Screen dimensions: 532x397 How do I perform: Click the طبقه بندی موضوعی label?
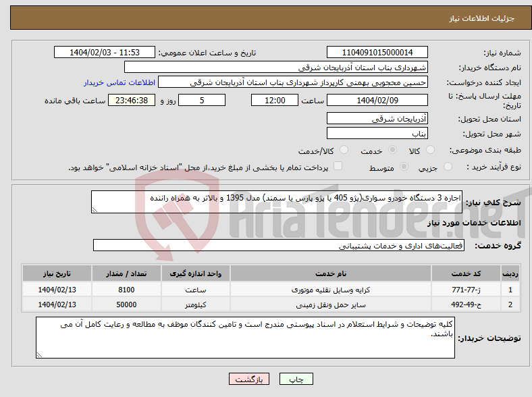click(x=485, y=150)
